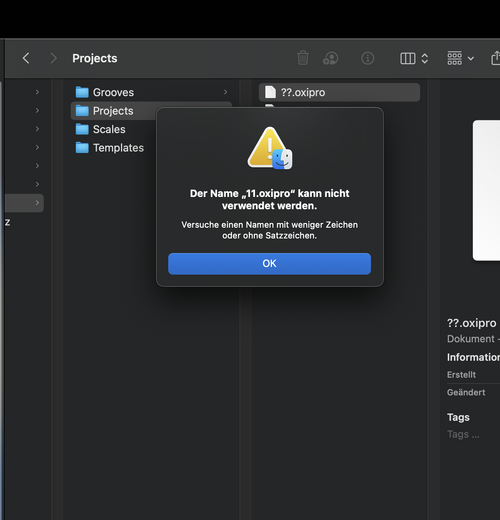Open the group-by grid dropdown
Viewport: 500px width, 520px height.
[460, 58]
